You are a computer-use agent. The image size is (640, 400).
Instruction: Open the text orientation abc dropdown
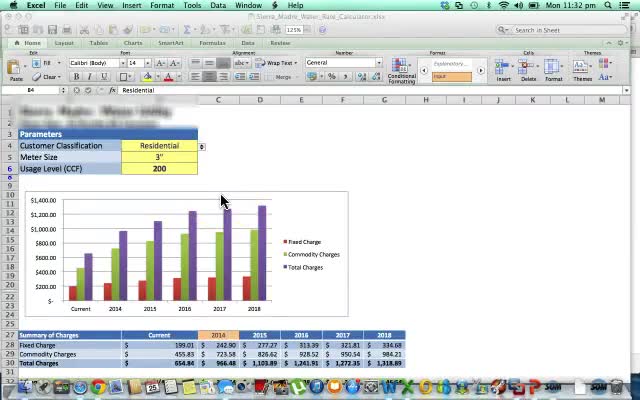242,63
